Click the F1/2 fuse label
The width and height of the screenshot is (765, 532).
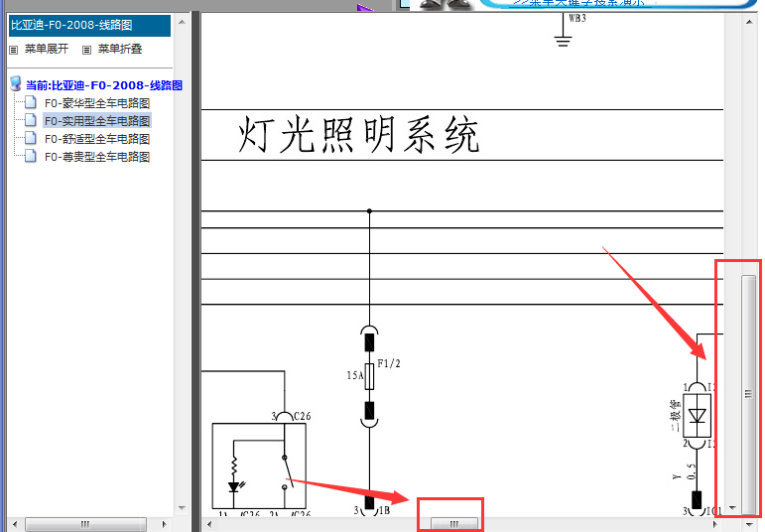tap(389, 363)
